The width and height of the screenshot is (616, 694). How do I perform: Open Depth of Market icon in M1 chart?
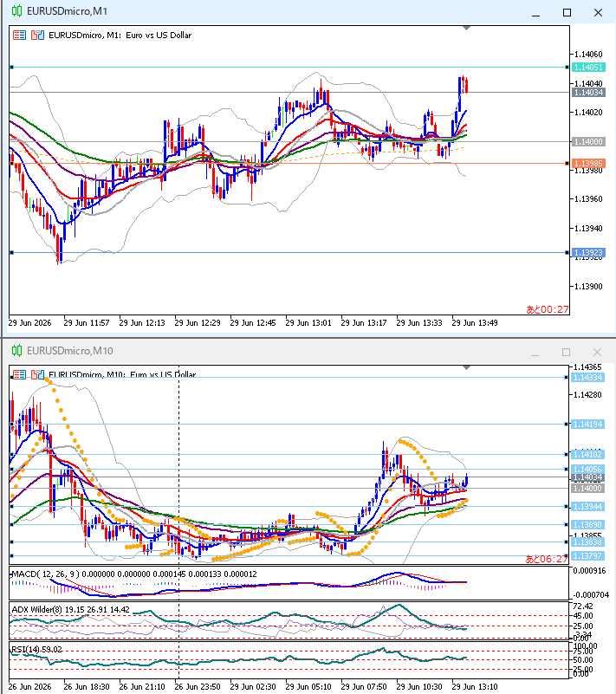click(x=37, y=36)
